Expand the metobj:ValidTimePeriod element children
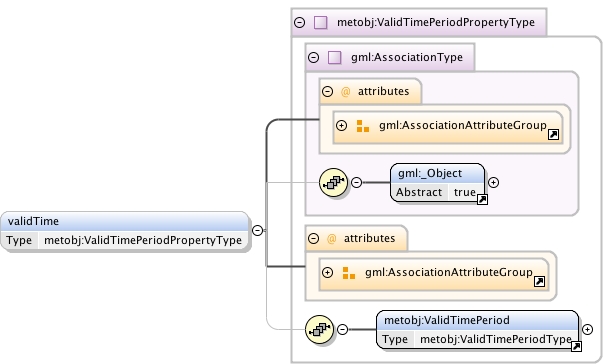Image resolution: width=603 pixels, height=364 pixels. [587, 329]
